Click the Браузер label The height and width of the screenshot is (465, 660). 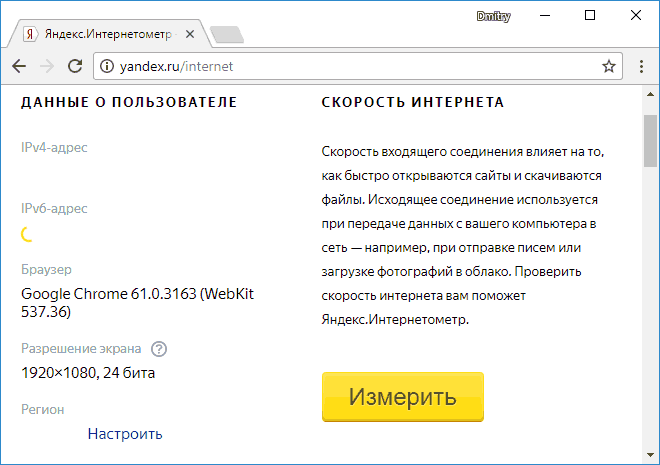point(46,269)
